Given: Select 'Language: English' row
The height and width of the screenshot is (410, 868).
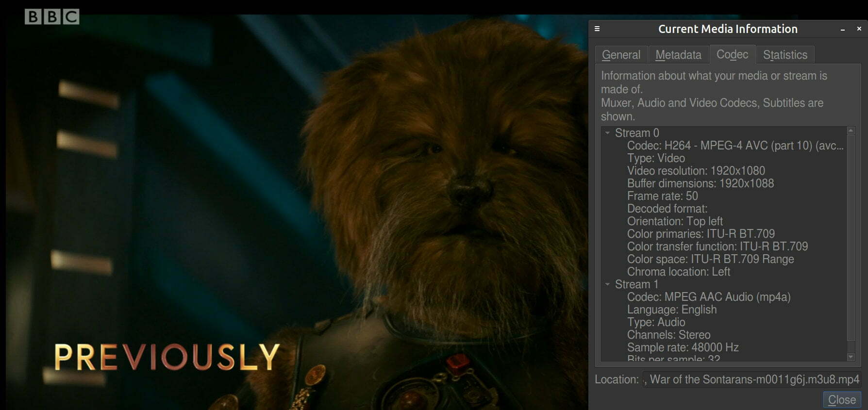Looking at the screenshot, I should tap(724, 309).
